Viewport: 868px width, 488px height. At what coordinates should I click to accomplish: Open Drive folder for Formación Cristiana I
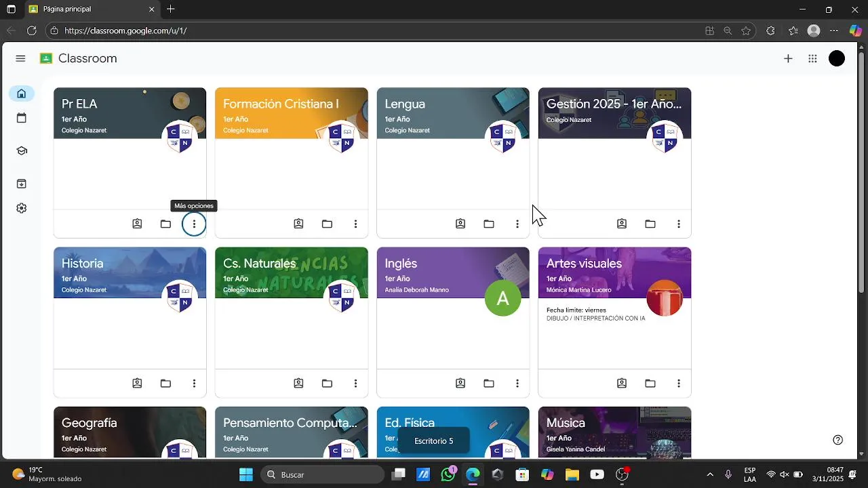[x=327, y=224]
